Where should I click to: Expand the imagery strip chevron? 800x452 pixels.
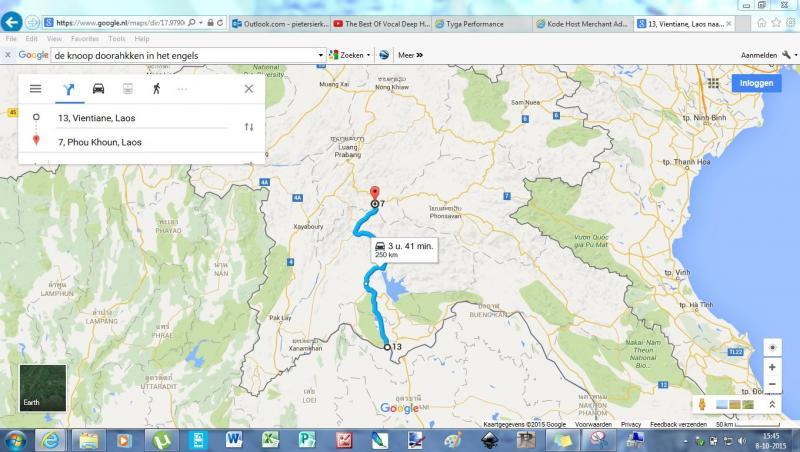tap(772, 405)
